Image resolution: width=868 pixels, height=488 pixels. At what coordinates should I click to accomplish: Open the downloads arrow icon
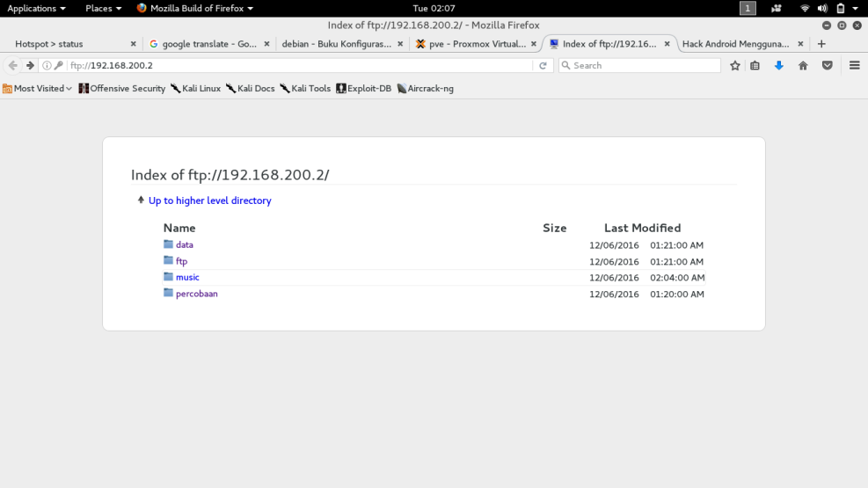[x=778, y=66]
